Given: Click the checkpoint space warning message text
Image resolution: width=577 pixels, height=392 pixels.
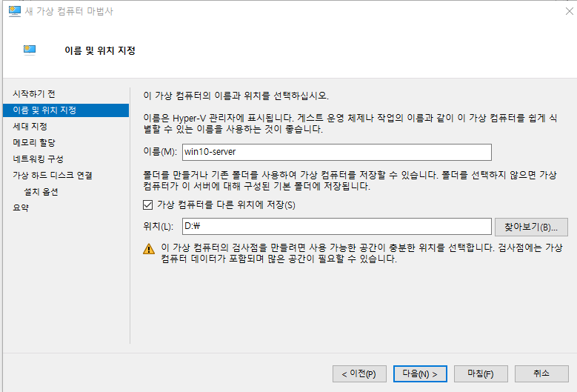Looking at the screenshot, I should (361, 253).
